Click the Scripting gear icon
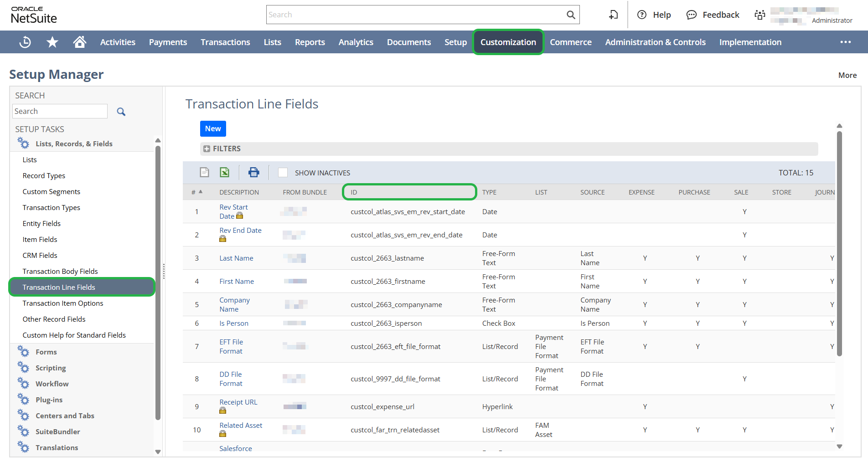The image size is (868, 467). click(x=23, y=367)
